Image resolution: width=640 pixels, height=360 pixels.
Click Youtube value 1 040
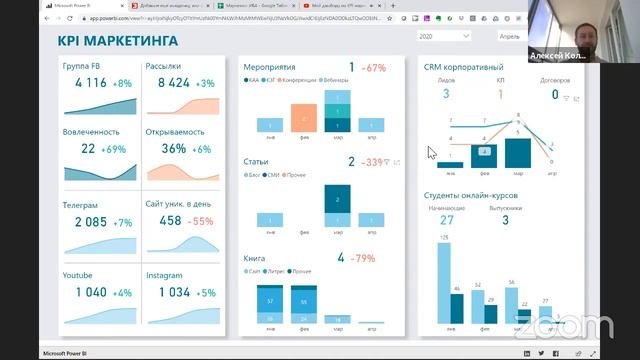click(x=91, y=292)
